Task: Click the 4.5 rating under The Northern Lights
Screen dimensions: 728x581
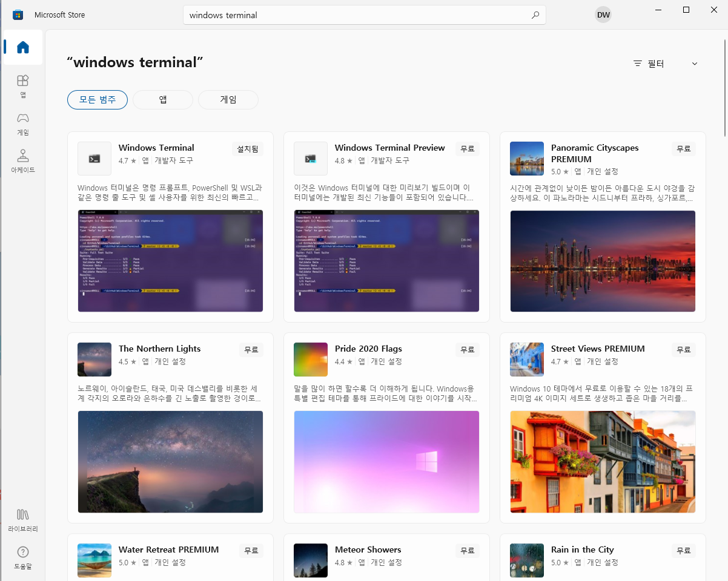Action: tap(127, 361)
